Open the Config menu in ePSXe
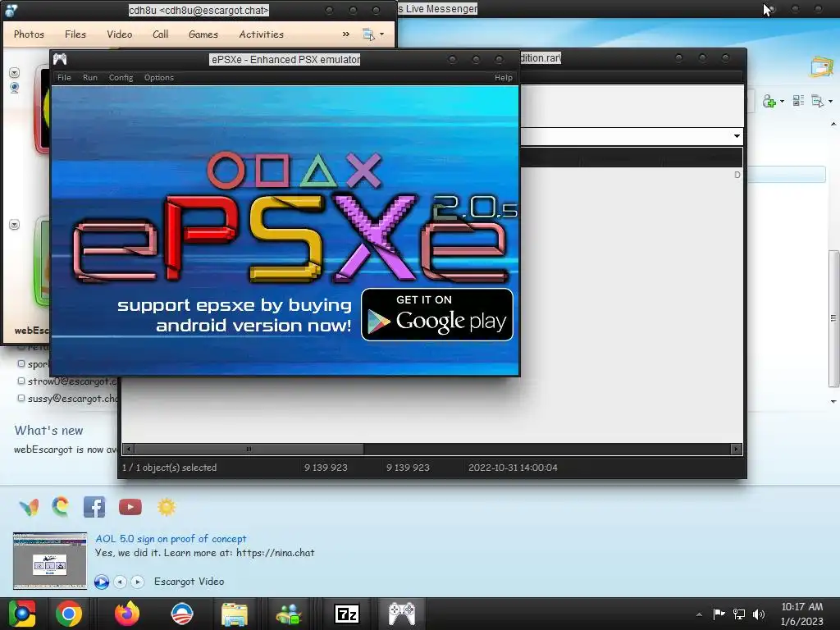The height and width of the screenshot is (630, 840). coord(121,78)
